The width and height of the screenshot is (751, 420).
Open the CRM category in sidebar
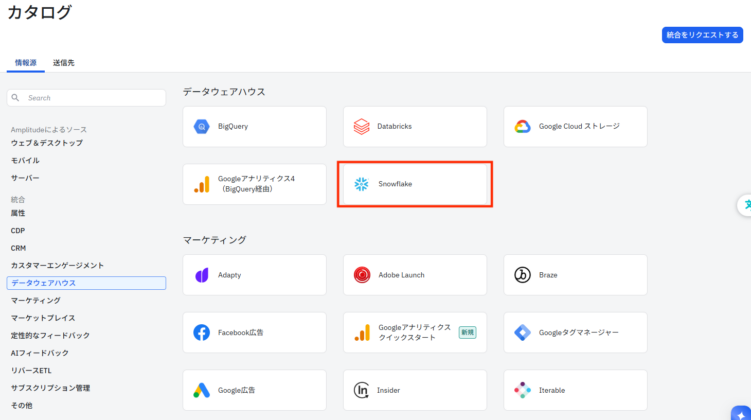pos(18,248)
